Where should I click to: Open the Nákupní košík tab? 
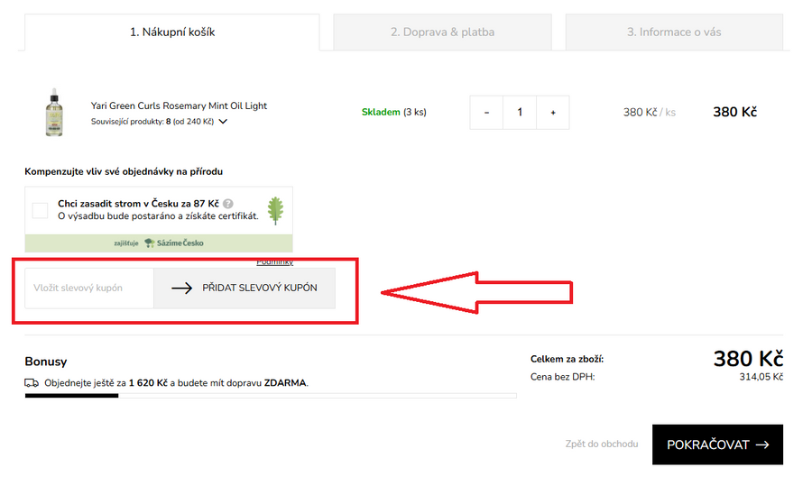(x=171, y=32)
